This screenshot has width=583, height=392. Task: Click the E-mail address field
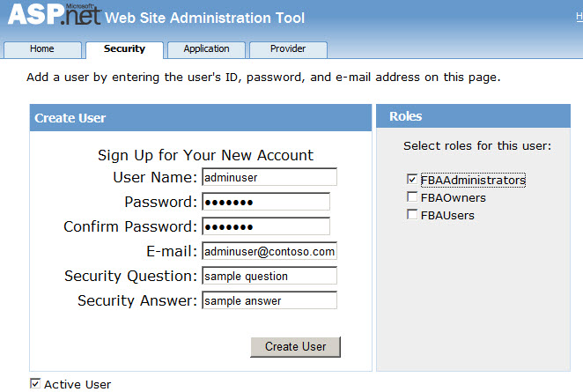[x=269, y=251]
